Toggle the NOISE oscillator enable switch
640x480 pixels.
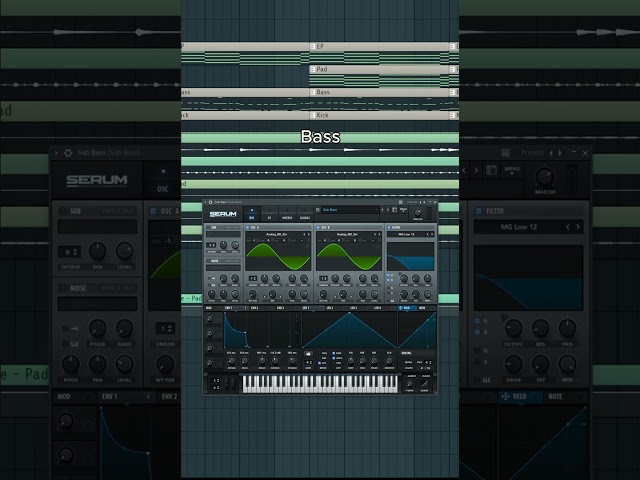[208, 261]
